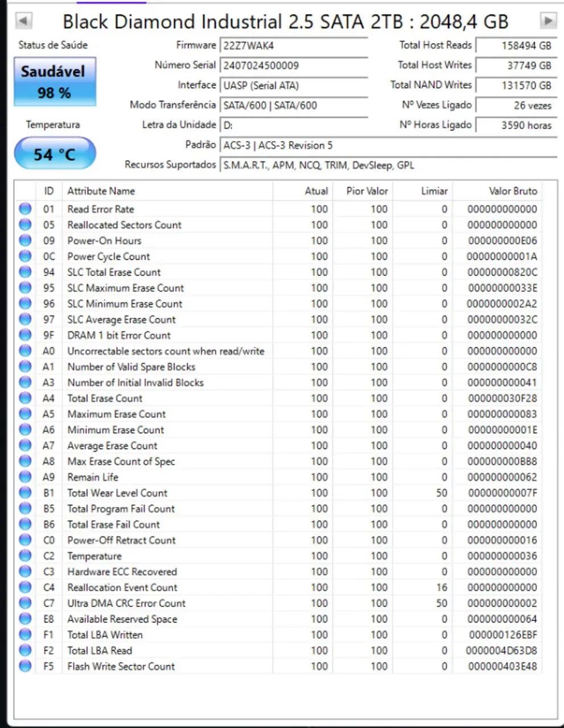564x728 pixels.
Task: Click the Saudável 98 % health status button
Action: pos(55,81)
